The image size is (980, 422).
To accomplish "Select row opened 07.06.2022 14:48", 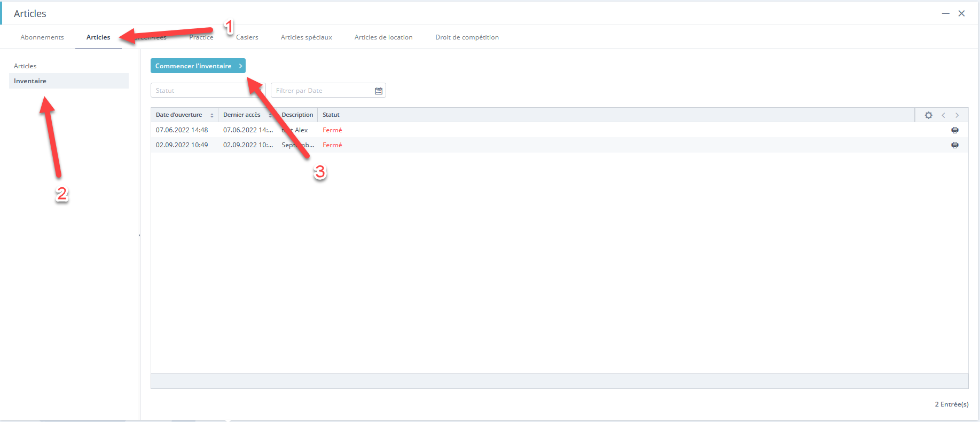I will (559, 130).
